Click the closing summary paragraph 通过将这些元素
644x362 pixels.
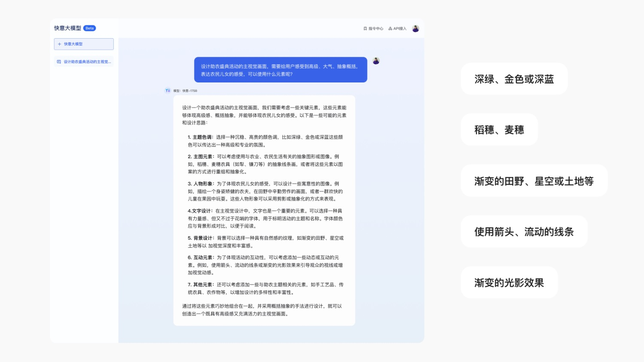(x=262, y=310)
